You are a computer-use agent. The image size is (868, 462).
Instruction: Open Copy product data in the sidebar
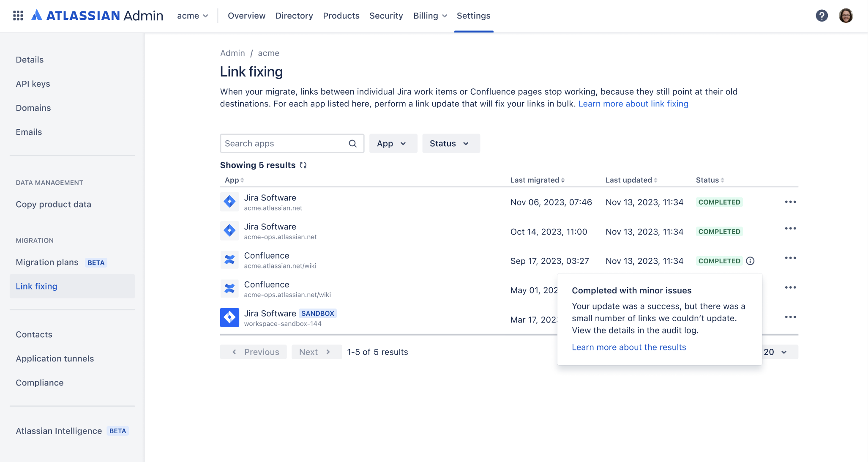pyautogui.click(x=53, y=204)
